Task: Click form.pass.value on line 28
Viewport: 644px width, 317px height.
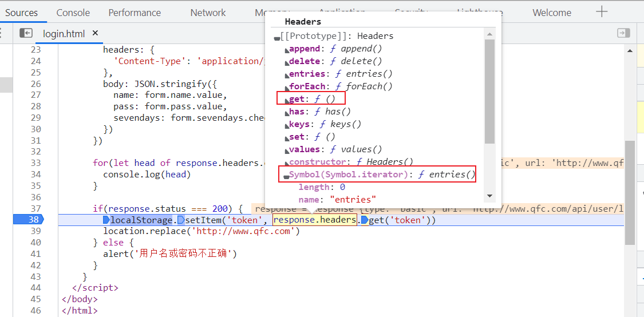Action: 184,106
